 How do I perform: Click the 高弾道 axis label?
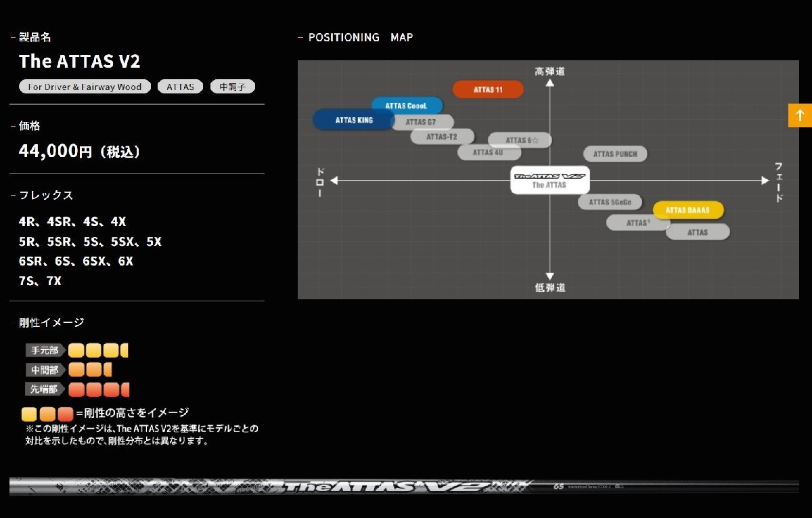[x=550, y=71]
